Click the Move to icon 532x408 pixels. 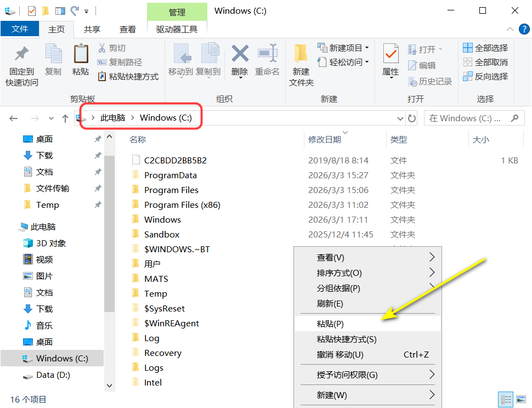pyautogui.click(x=183, y=54)
